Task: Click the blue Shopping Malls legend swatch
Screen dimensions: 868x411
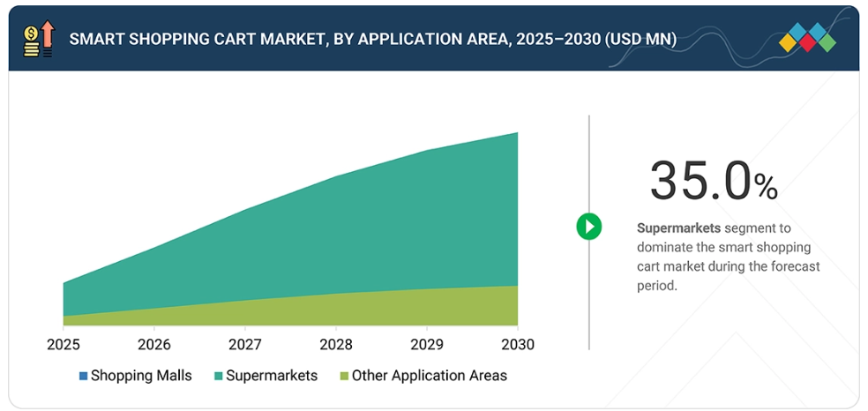Action: pyautogui.click(x=83, y=377)
